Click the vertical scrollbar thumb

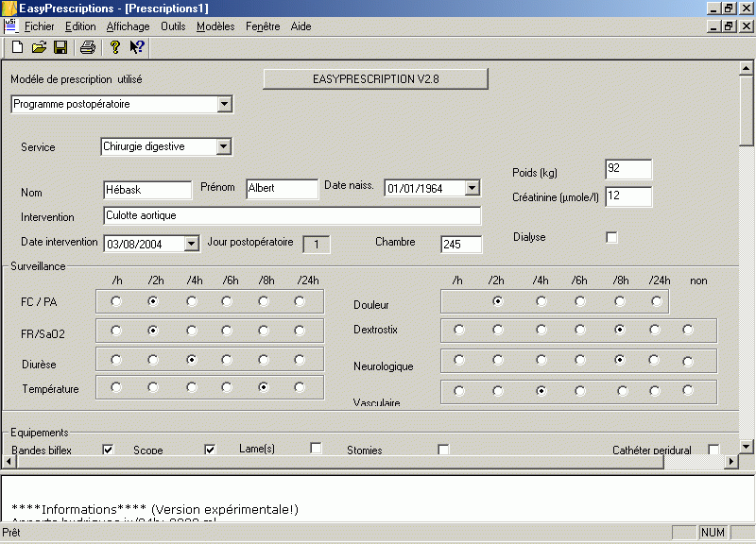point(746,110)
